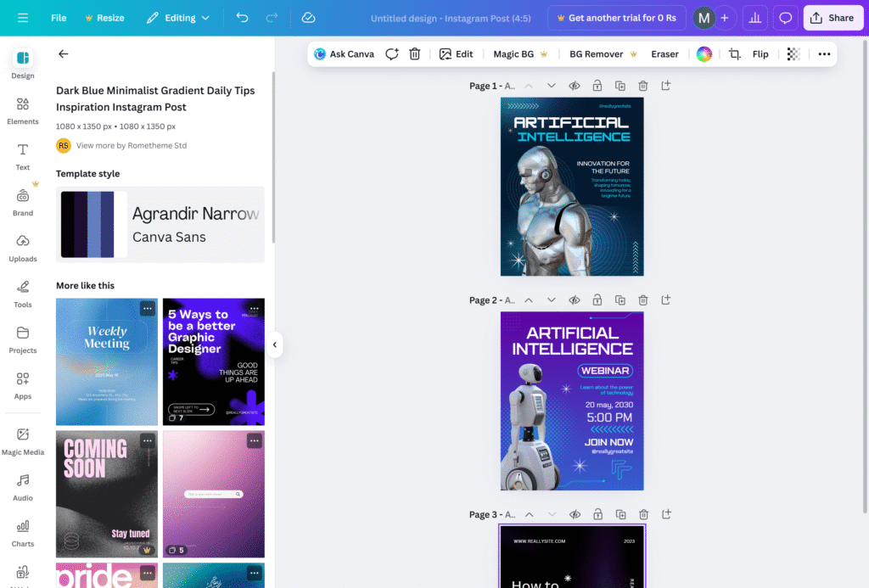Open the File menu
Screen dimensions: 869x588
[58, 17]
